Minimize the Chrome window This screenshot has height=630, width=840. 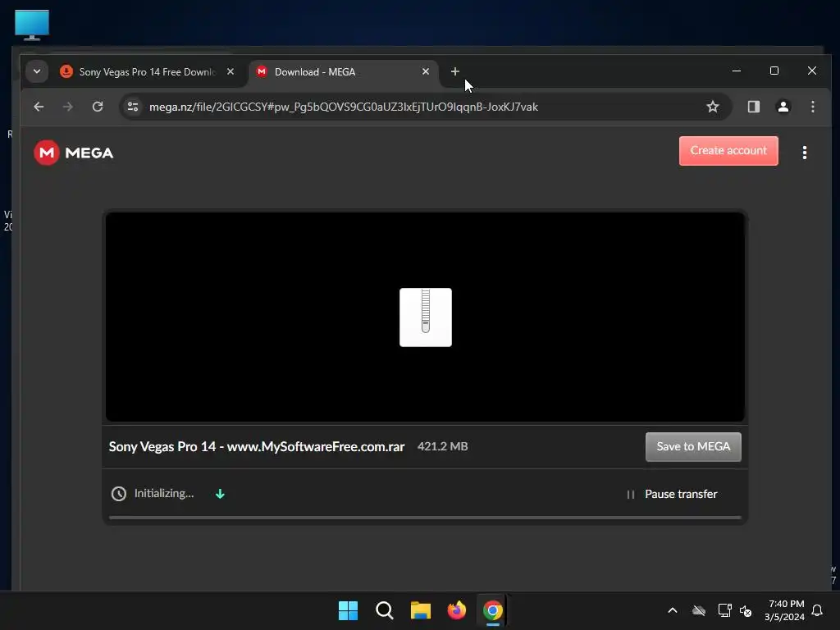click(737, 71)
